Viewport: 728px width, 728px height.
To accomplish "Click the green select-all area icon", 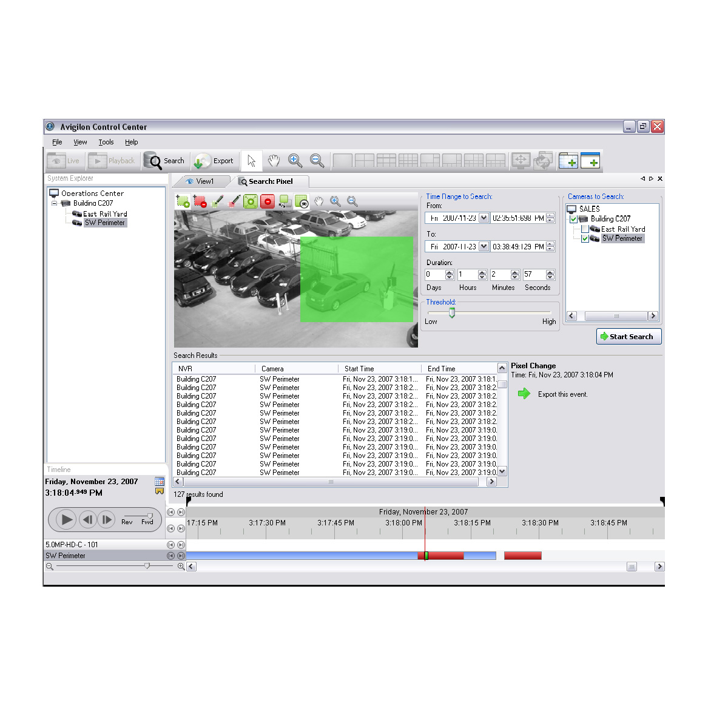I will (x=251, y=201).
